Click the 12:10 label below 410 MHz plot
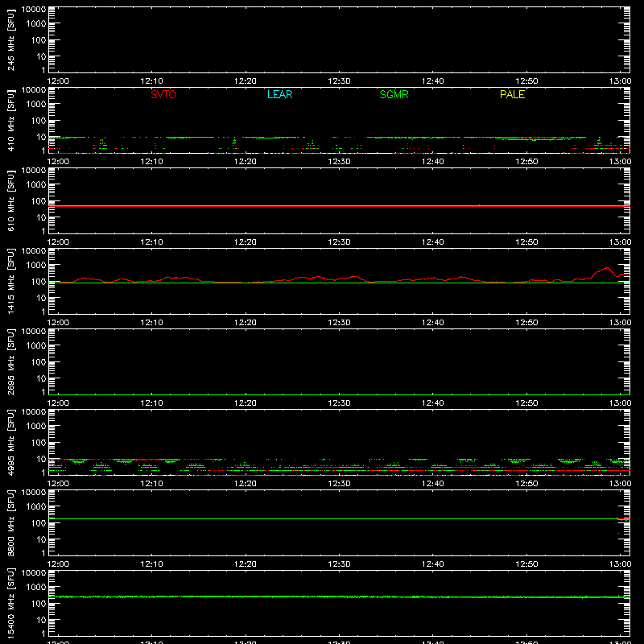Image resolution: width=644 pixels, height=644 pixels. (x=152, y=162)
